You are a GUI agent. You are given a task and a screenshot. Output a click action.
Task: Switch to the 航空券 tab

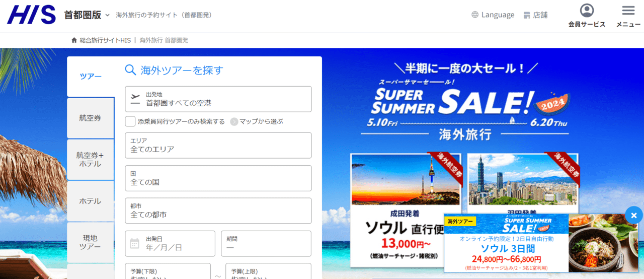pos(91,118)
